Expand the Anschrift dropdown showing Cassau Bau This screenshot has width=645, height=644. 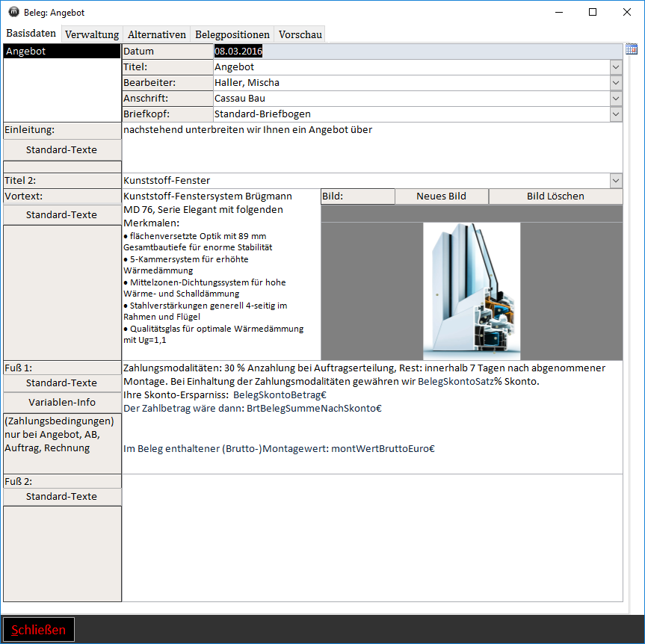(616, 99)
